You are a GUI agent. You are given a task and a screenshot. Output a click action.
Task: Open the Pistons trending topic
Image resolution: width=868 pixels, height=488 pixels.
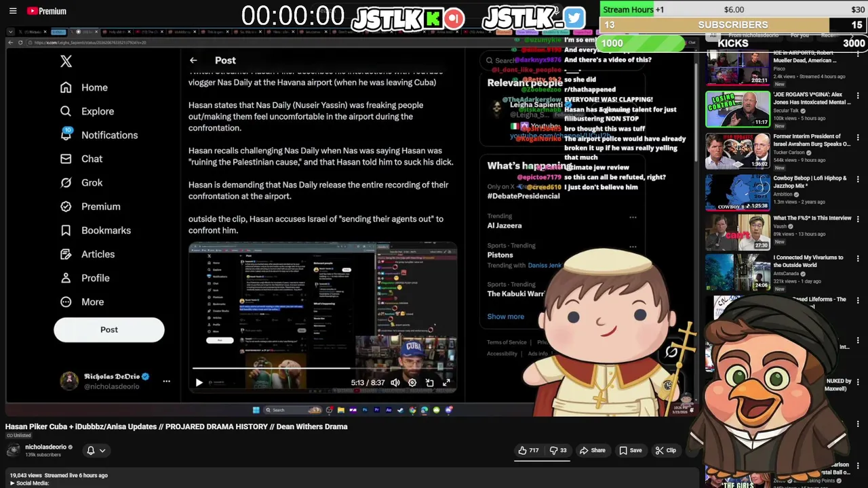click(x=500, y=255)
